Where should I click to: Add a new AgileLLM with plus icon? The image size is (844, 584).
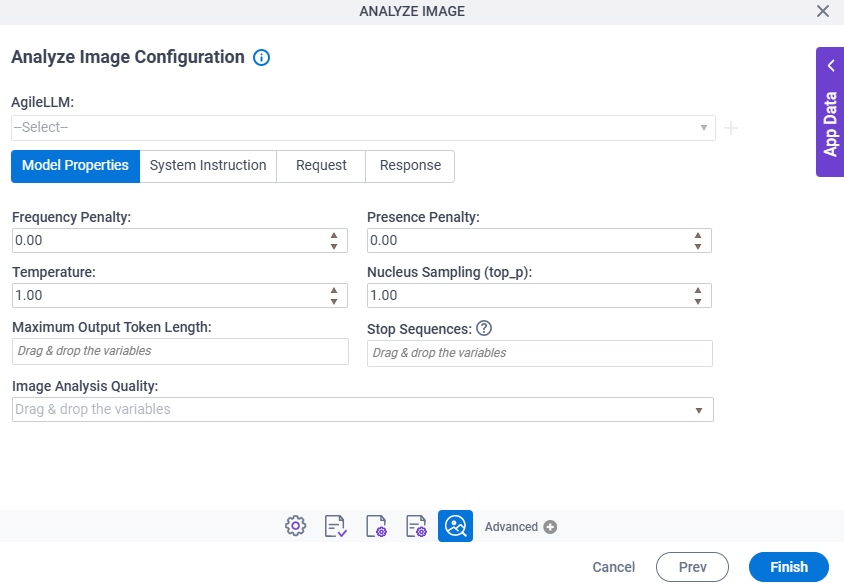point(731,128)
